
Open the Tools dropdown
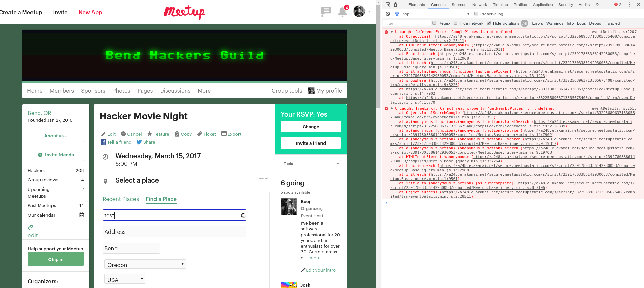[x=311, y=163]
